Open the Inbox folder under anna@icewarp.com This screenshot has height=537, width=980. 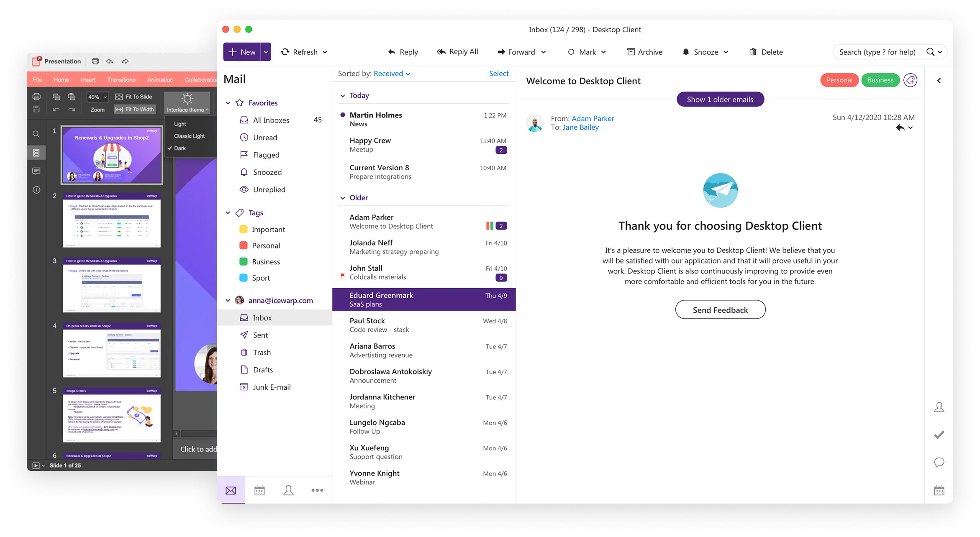tap(262, 318)
